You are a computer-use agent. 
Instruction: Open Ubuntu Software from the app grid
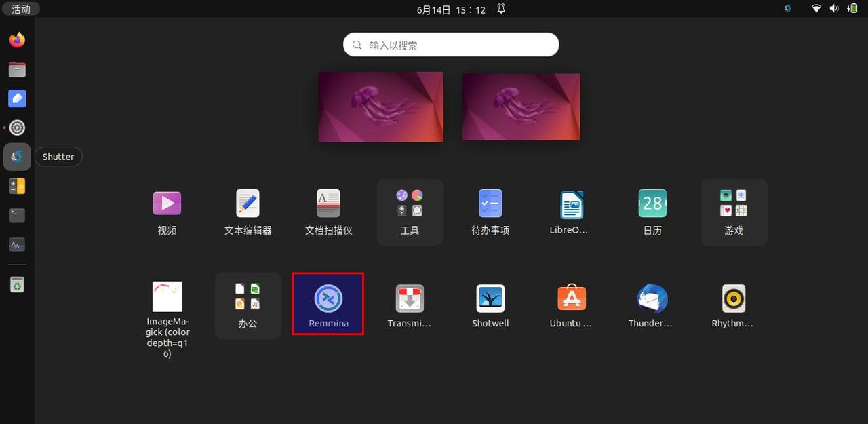tap(570, 297)
